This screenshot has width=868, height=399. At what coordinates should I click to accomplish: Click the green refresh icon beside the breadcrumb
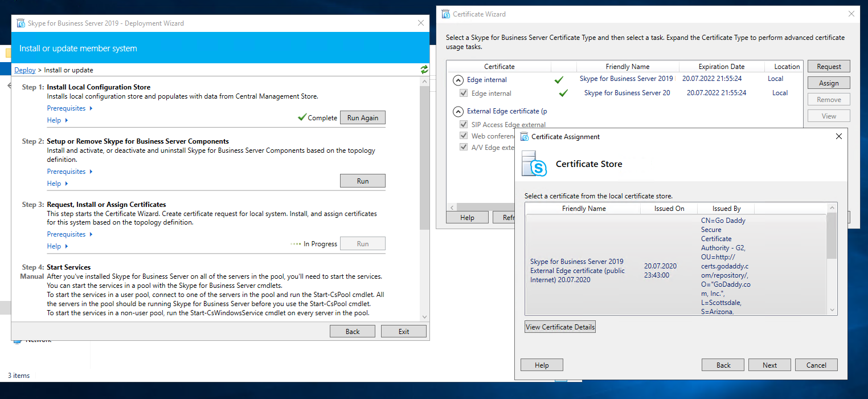click(x=424, y=70)
